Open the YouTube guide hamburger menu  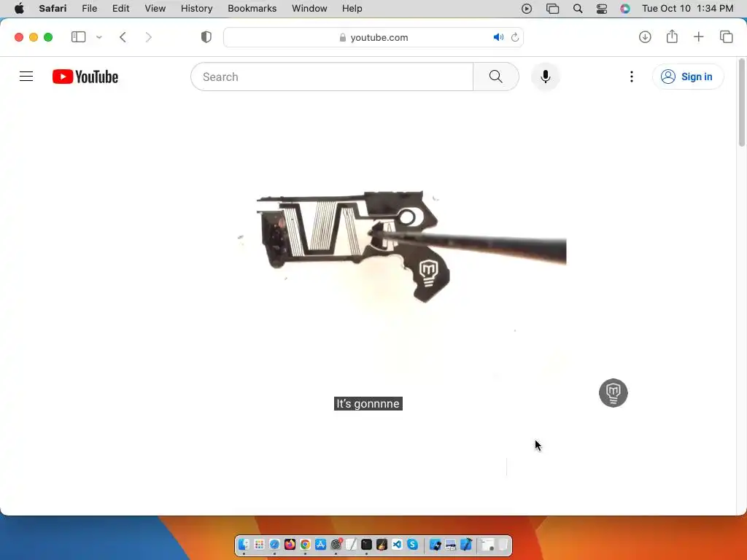pos(26,76)
